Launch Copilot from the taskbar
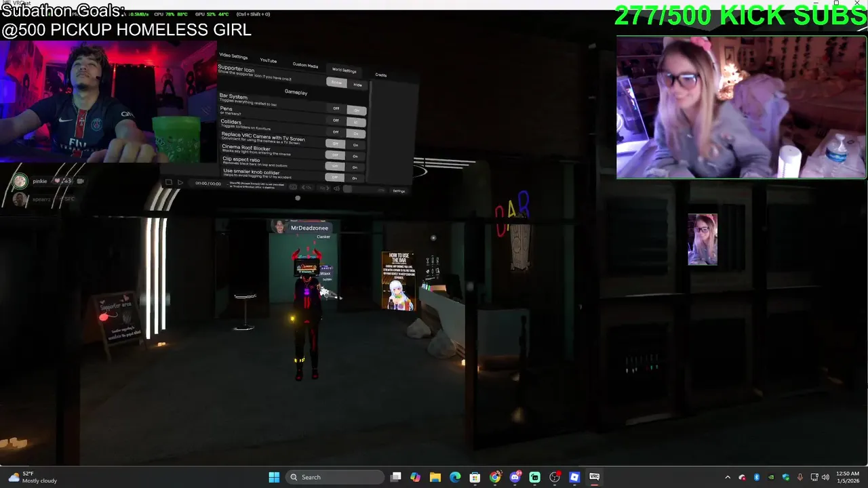Image resolution: width=868 pixels, height=488 pixels. 416,477
